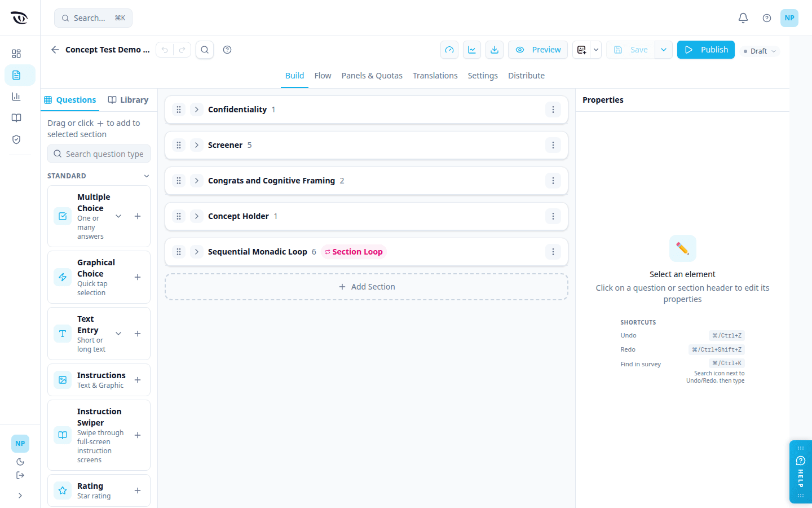Viewport: 812px width, 508px height.
Task: Open the line chart icon in toolbar
Action: click(x=472, y=50)
